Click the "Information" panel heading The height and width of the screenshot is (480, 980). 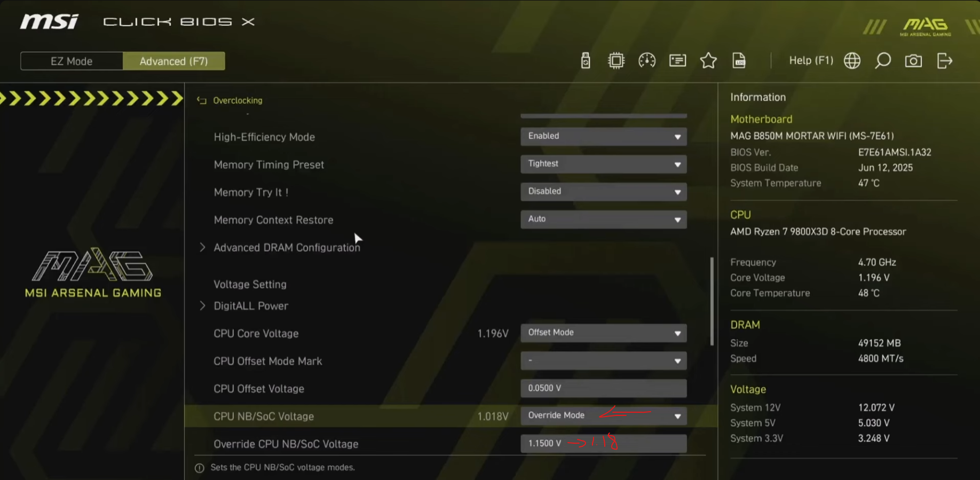pos(758,97)
